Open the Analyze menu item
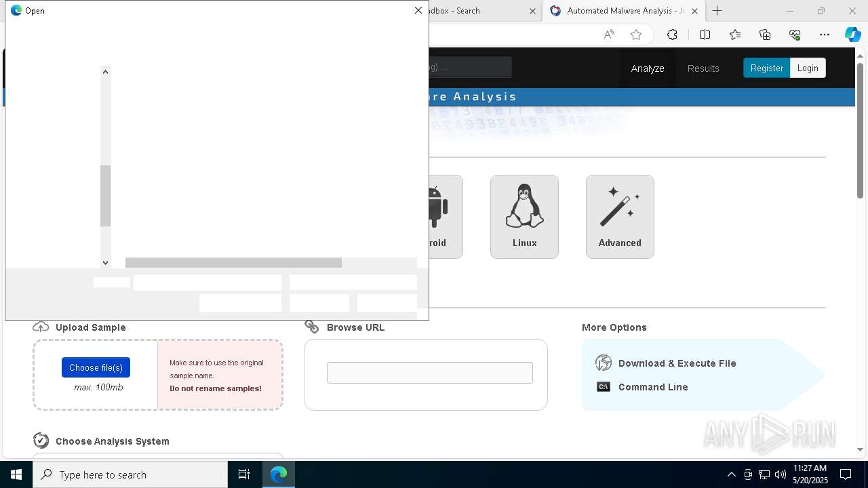 (648, 68)
